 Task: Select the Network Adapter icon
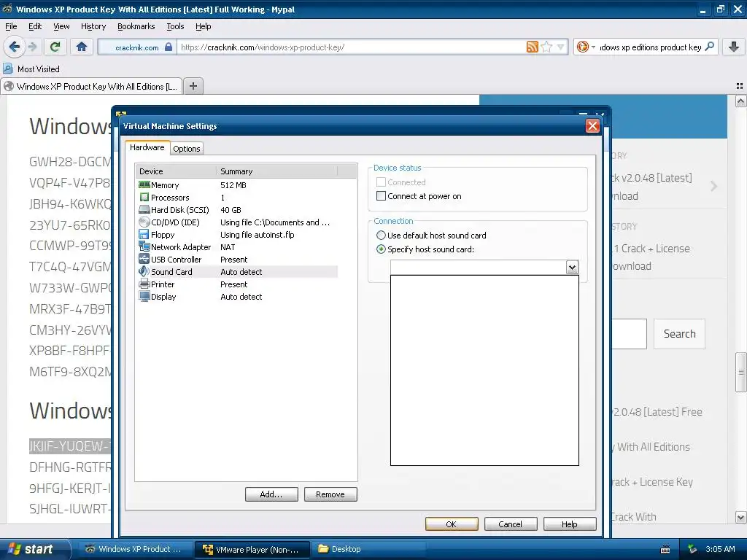(x=144, y=246)
